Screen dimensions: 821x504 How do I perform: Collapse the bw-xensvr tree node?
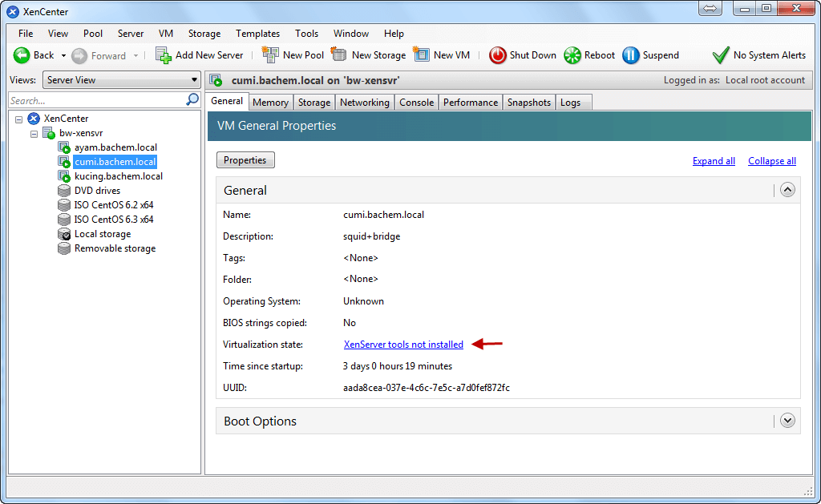pos(34,134)
